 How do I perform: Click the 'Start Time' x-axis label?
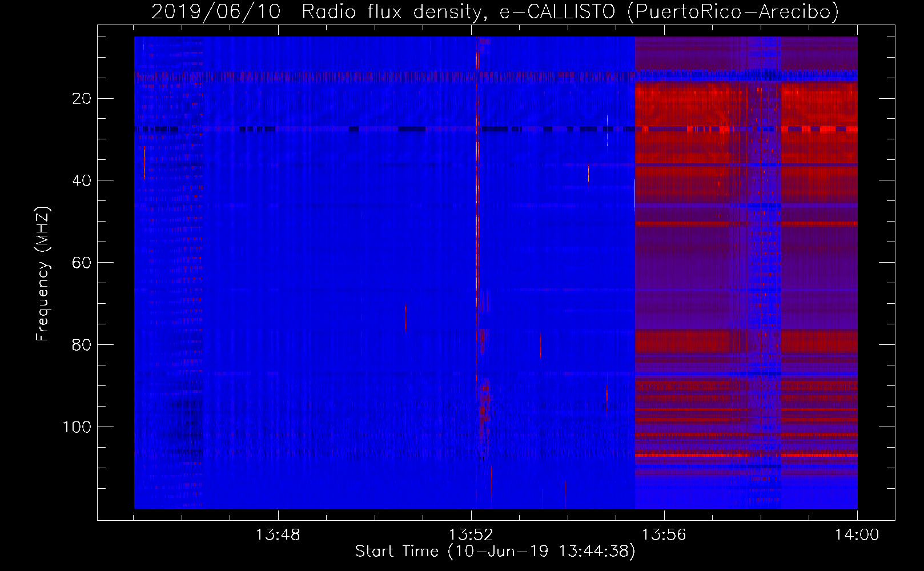[x=495, y=552]
